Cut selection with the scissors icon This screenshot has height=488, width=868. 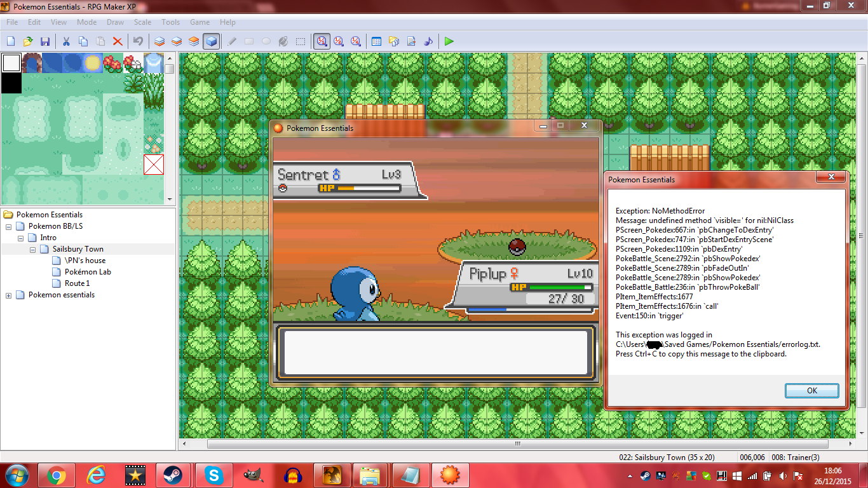(65, 41)
